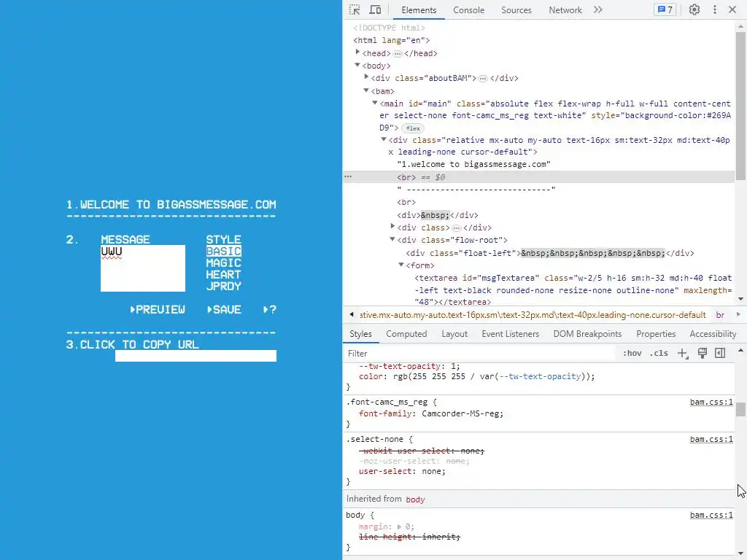The height and width of the screenshot is (560, 747).
Task: Select the Elements tab
Action: click(x=419, y=10)
